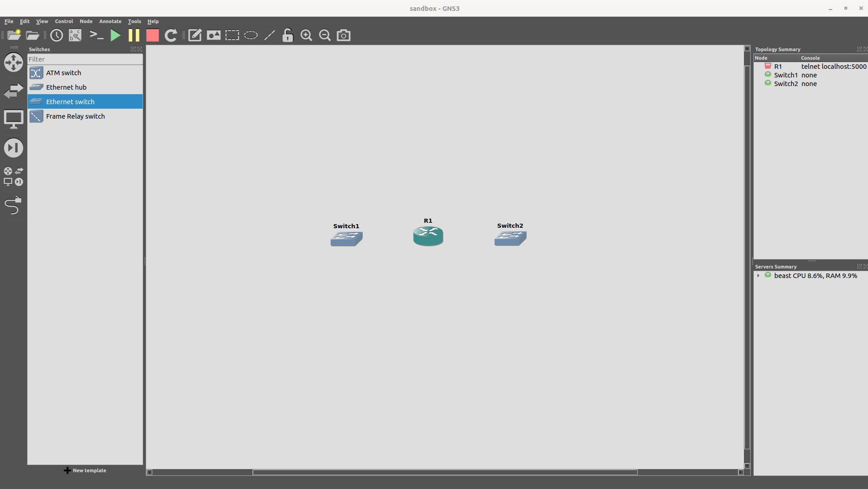The width and height of the screenshot is (868, 489).
Task: Select R1 row in Topology Summary
Action: [x=810, y=67]
